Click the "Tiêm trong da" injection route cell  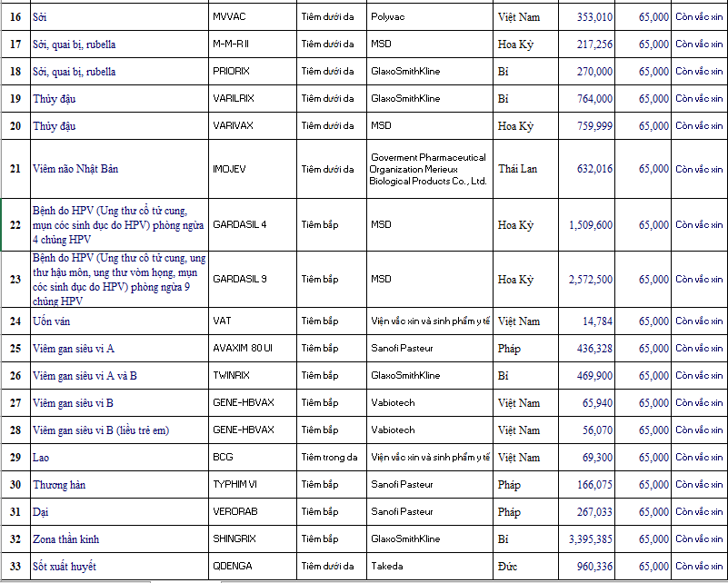(x=332, y=458)
